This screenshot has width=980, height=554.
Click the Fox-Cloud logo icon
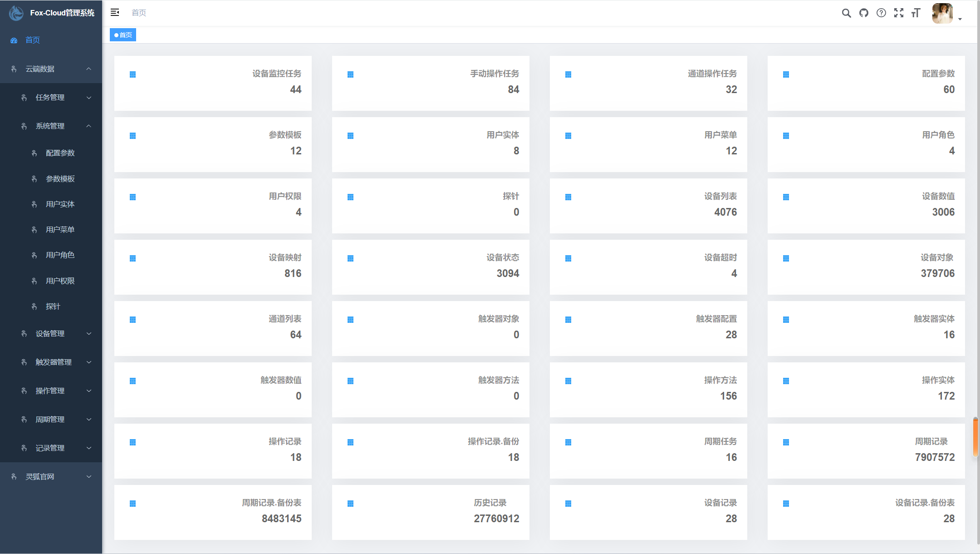click(16, 13)
